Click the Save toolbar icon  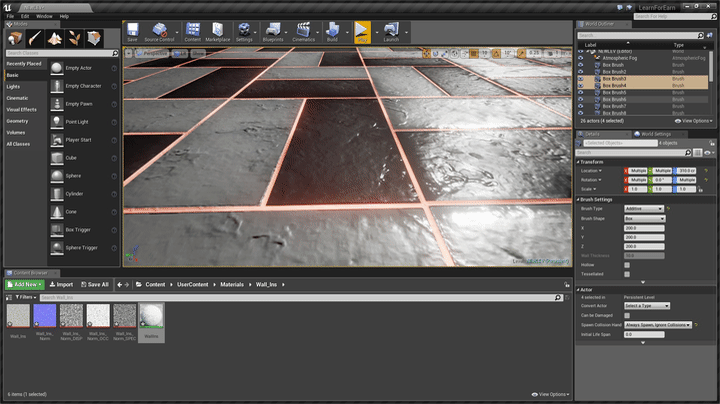(x=133, y=31)
